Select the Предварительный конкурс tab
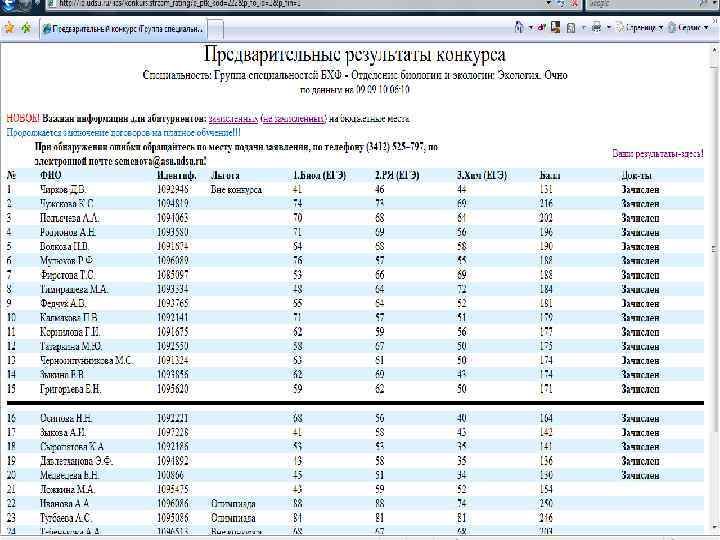The image size is (720, 540). [124, 29]
